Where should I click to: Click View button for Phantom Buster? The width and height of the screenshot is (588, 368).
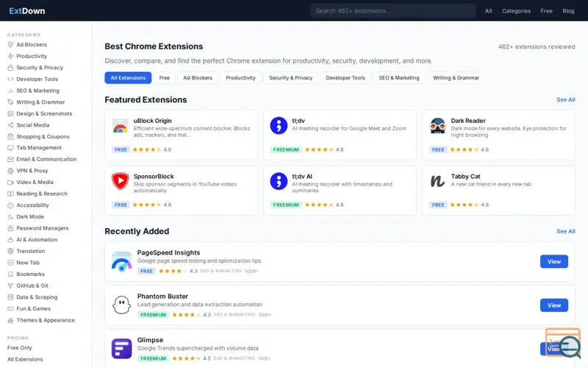[x=554, y=305]
